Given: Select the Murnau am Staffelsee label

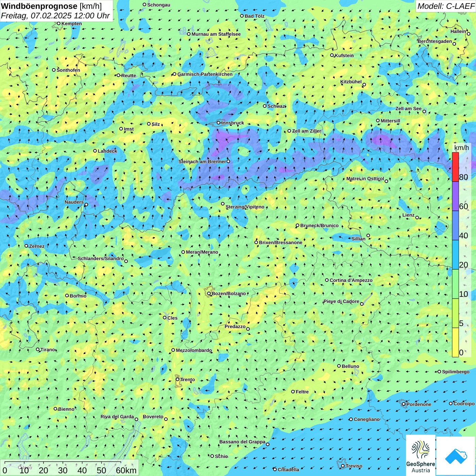Looking at the screenshot, I should click(x=216, y=34).
